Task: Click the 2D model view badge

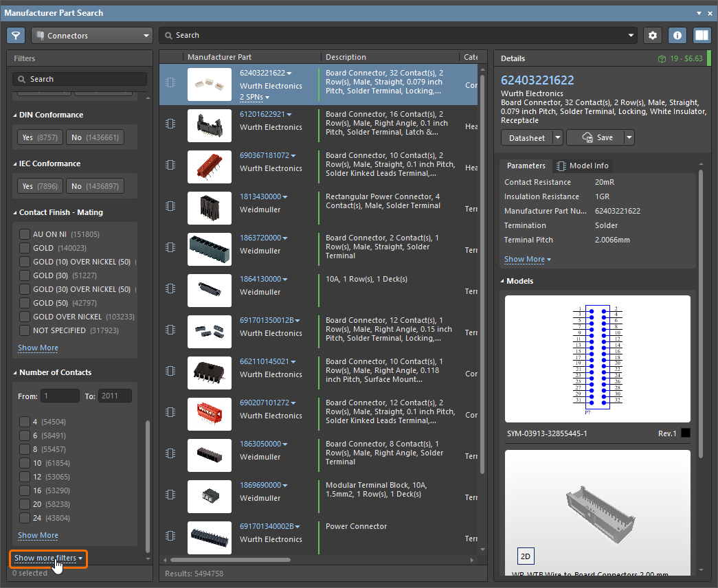Action: [x=525, y=556]
